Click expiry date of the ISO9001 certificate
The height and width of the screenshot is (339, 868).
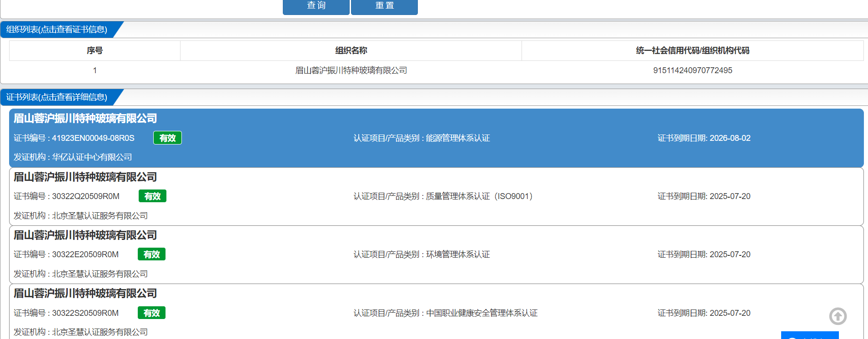coord(730,196)
